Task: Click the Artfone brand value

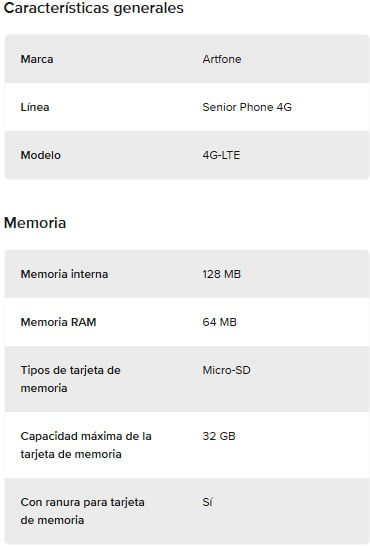Action: (x=222, y=59)
